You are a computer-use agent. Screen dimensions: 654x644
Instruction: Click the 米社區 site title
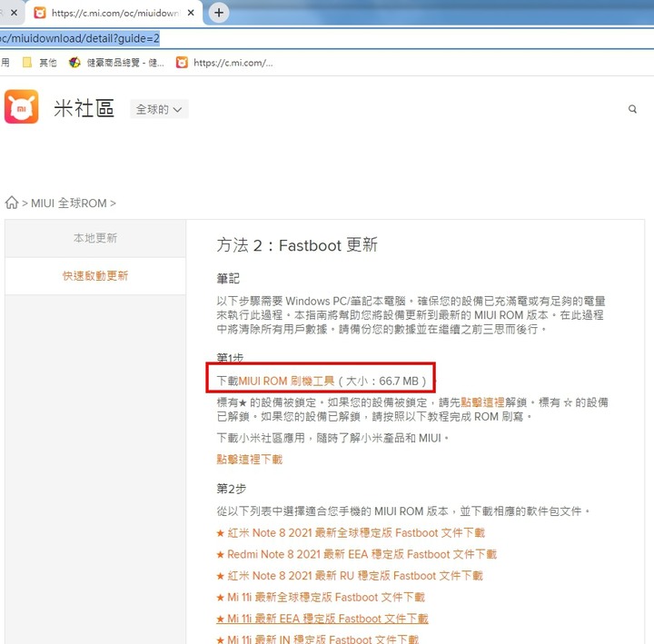pyautogui.click(x=84, y=108)
